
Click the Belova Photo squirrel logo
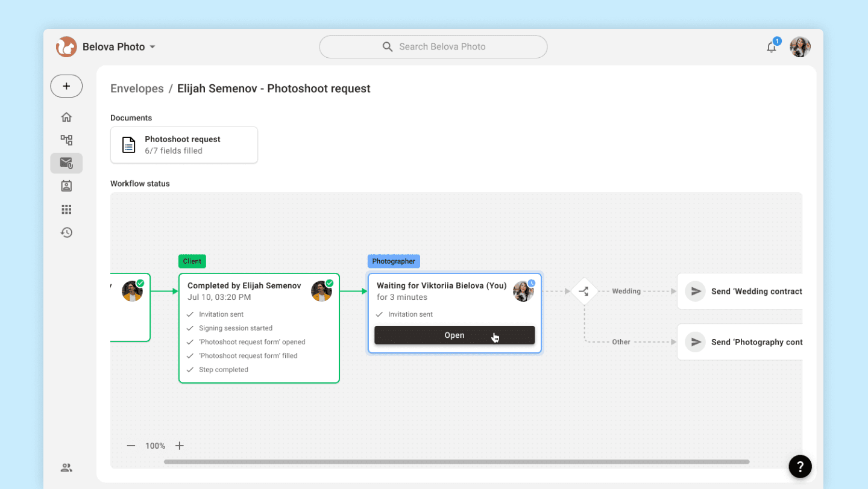[66, 47]
